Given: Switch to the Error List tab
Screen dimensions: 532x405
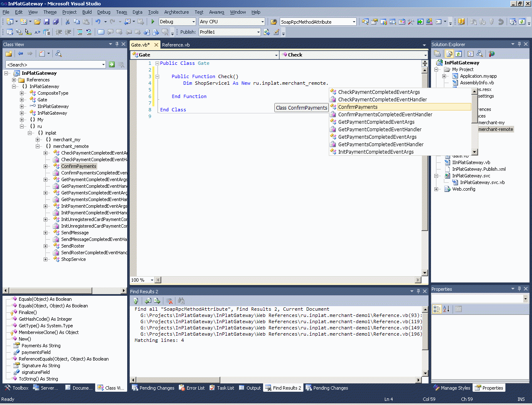Looking at the screenshot, I should tap(192, 388).
